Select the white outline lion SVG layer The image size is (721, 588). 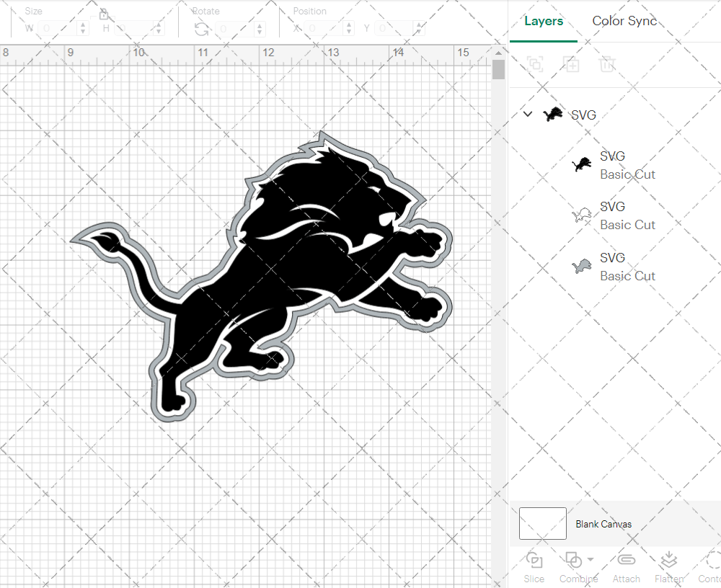613,215
